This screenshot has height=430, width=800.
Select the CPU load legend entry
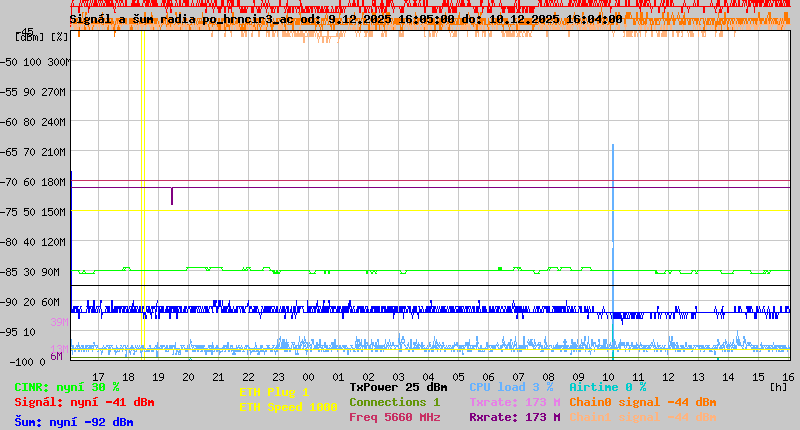511,387
